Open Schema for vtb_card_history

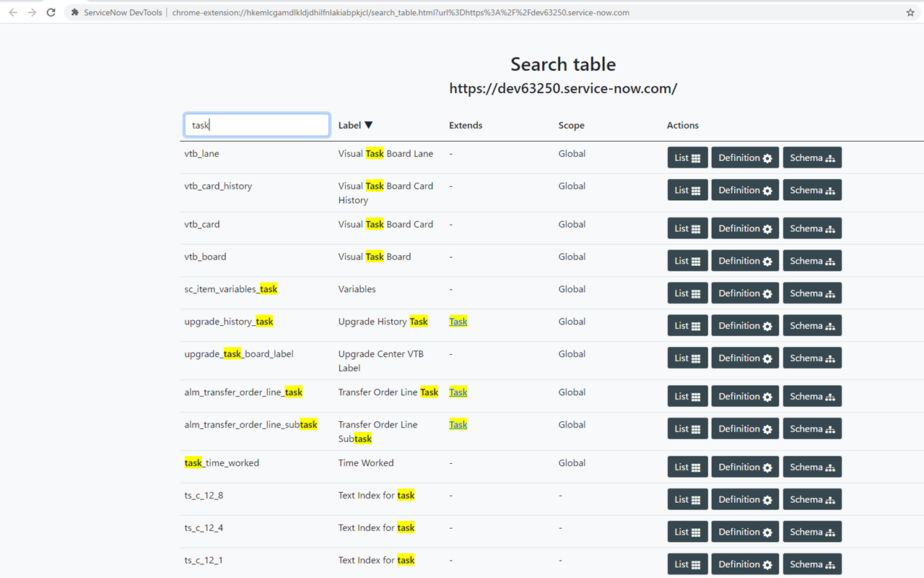(812, 190)
